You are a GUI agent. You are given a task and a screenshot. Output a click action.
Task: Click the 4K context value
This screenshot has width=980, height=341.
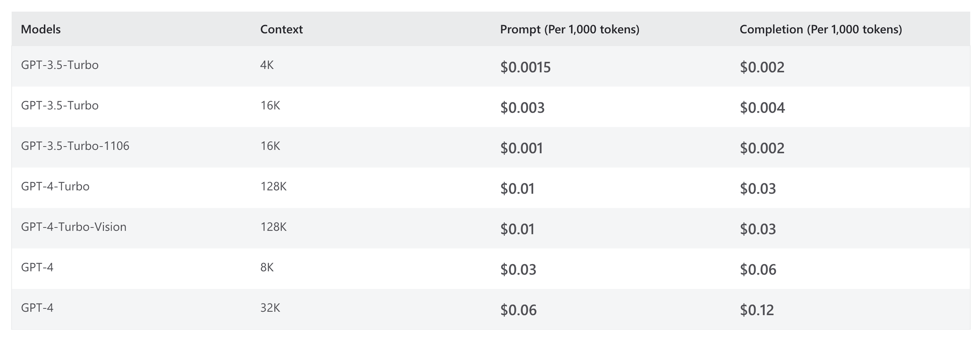pyautogui.click(x=267, y=65)
